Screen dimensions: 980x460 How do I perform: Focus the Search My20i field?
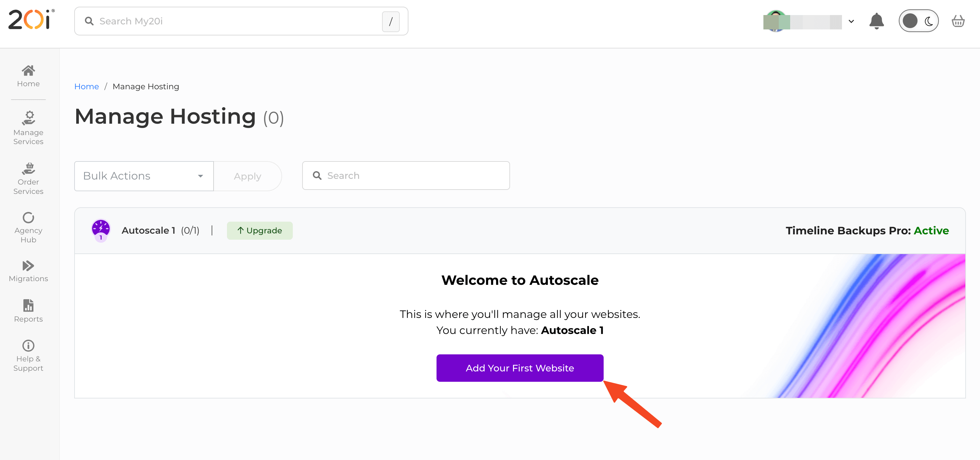coord(241,21)
